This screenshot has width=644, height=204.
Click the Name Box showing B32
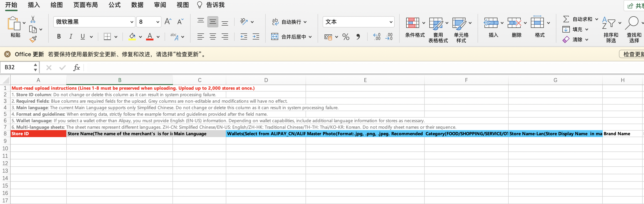[17, 67]
